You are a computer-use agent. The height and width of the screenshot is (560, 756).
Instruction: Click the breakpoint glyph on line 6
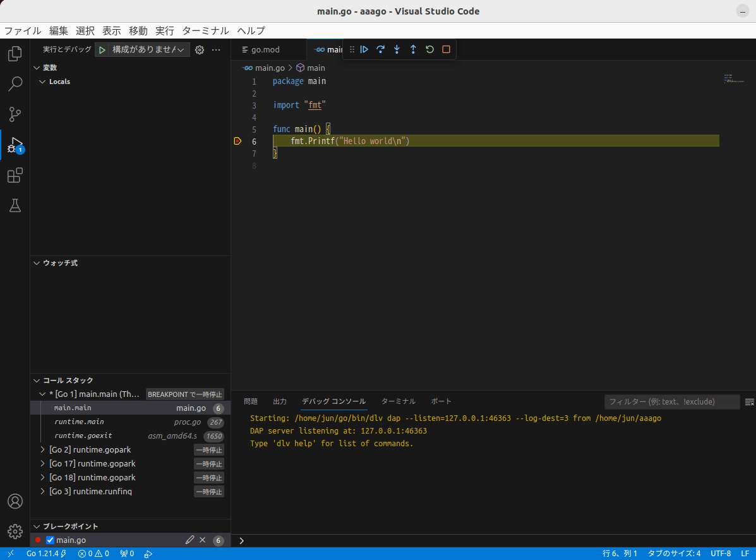pos(237,142)
